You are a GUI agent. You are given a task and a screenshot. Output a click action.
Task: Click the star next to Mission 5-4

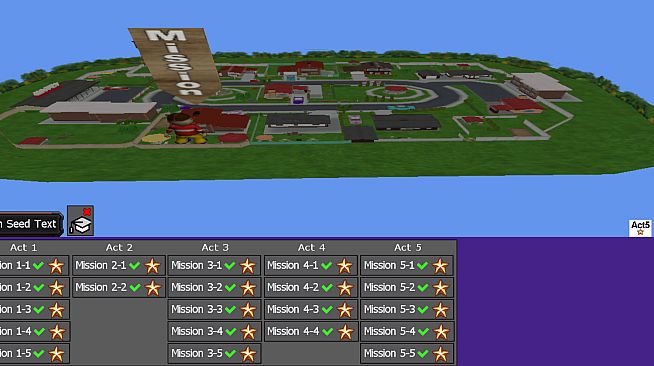click(x=440, y=332)
